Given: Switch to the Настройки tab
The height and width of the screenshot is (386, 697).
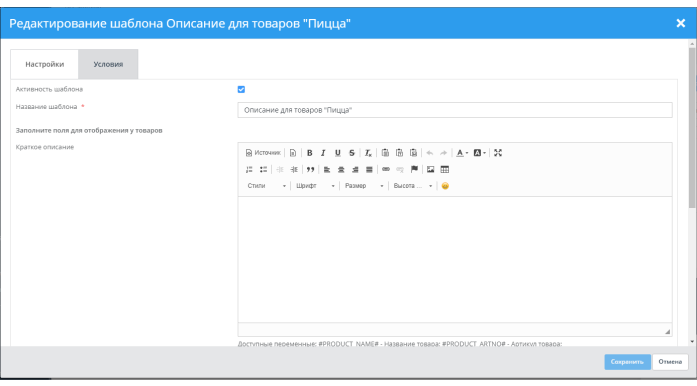Looking at the screenshot, I should coord(44,64).
